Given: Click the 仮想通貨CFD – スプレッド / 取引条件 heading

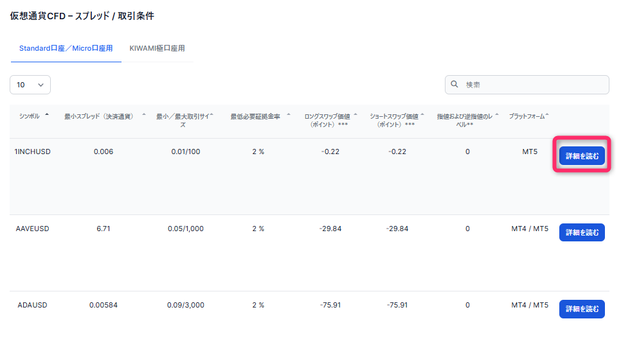Looking at the screenshot, I should pyautogui.click(x=82, y=16).
